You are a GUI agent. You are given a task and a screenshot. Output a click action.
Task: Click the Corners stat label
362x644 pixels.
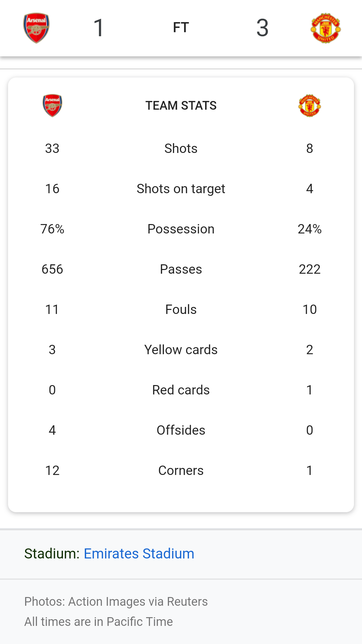tap(181, 470)
